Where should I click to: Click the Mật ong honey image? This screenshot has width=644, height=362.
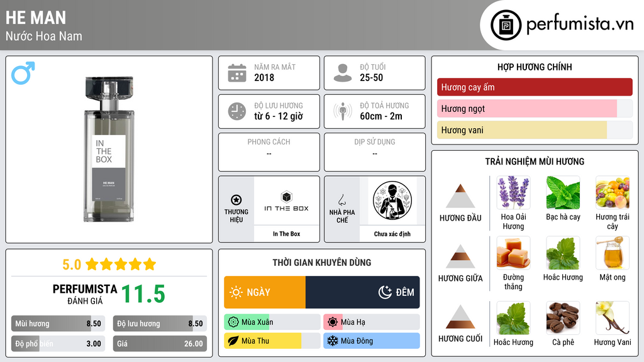[613, 253]
